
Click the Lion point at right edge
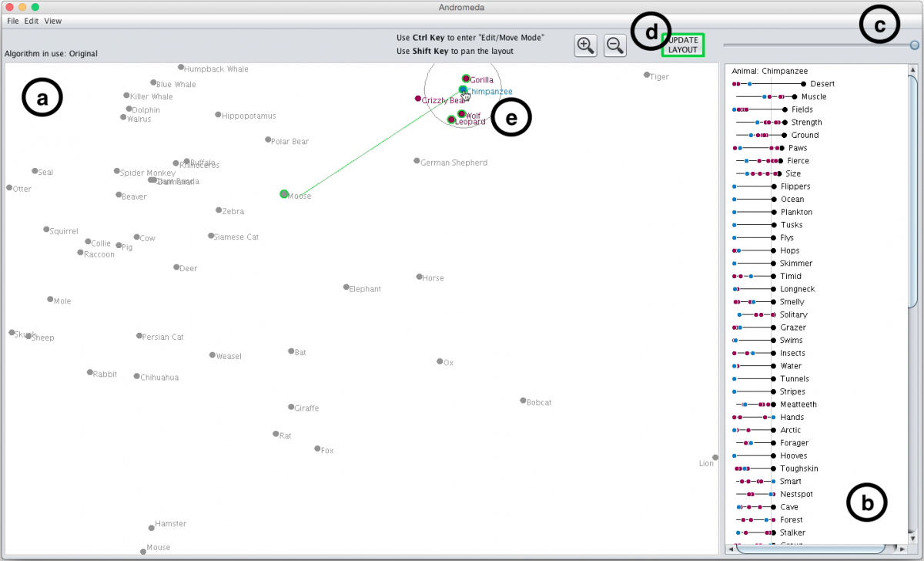tap(715, 458)
